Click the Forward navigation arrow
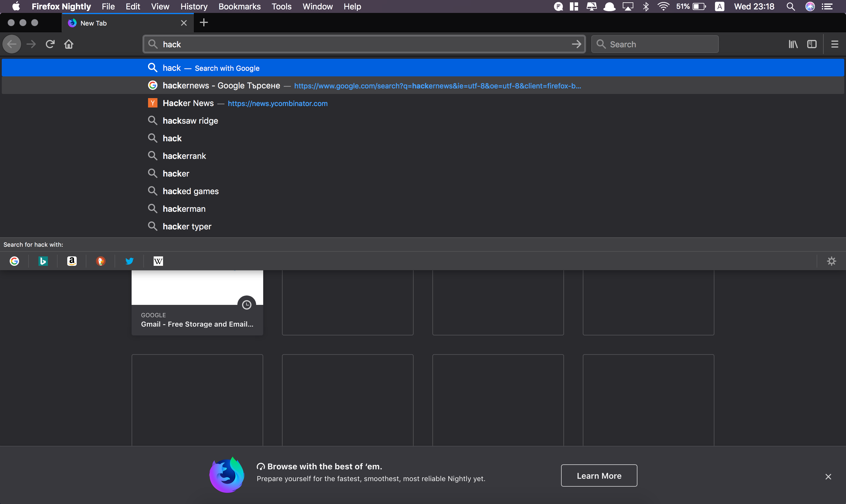This screenshot has height=504, width=846. coord(31,44)
